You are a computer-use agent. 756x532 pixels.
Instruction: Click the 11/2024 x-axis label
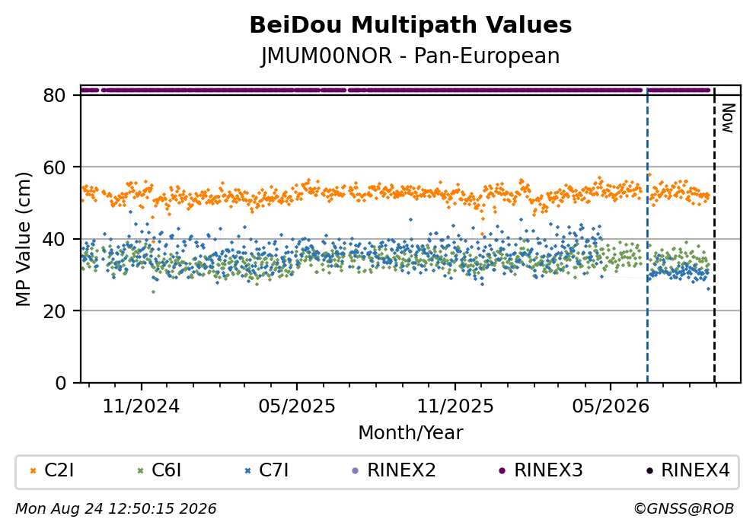click(141, 406)
